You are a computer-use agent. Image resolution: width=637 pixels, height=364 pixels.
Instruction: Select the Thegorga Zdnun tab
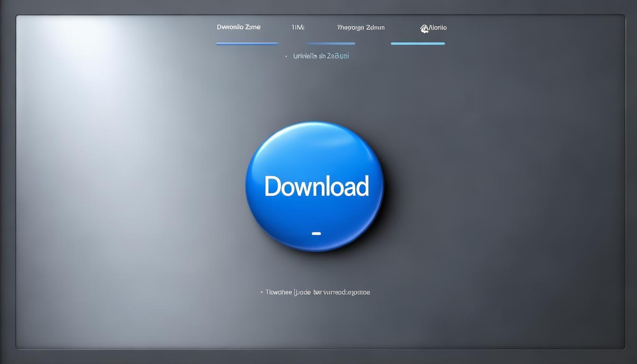[361, 27]
